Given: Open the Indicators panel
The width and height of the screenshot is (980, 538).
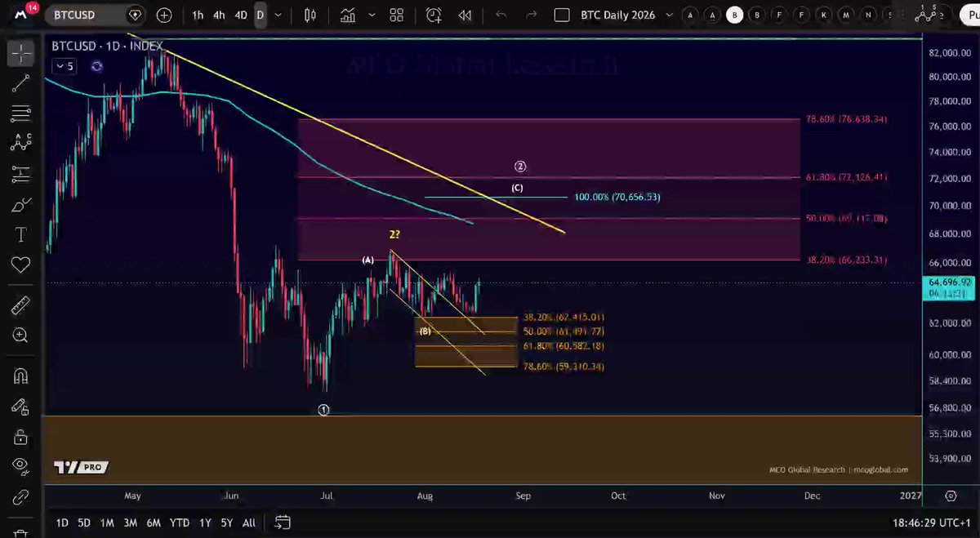Looking at the screenshot, I should point(349,15).
